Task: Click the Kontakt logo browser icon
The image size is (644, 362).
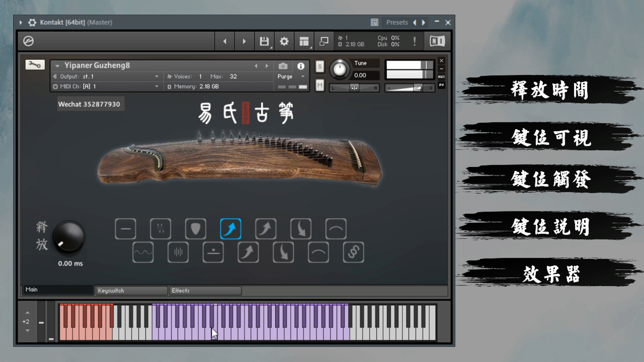Action: pos(28,41)
